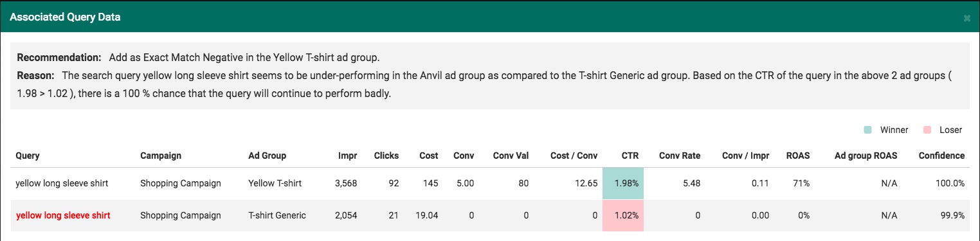Screen dimensions: 980x241
Task: Click the Impr column header
Action: [x=348, y=156]
